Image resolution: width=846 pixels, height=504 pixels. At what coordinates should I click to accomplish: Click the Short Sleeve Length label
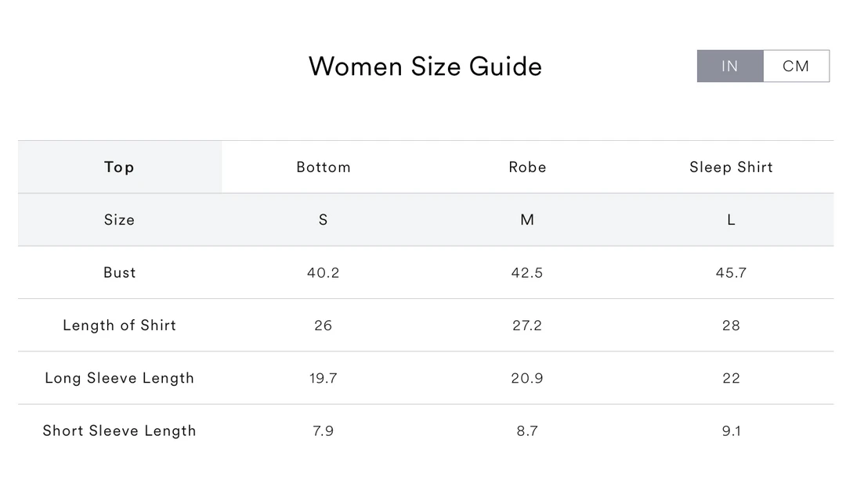coord(119,430)
